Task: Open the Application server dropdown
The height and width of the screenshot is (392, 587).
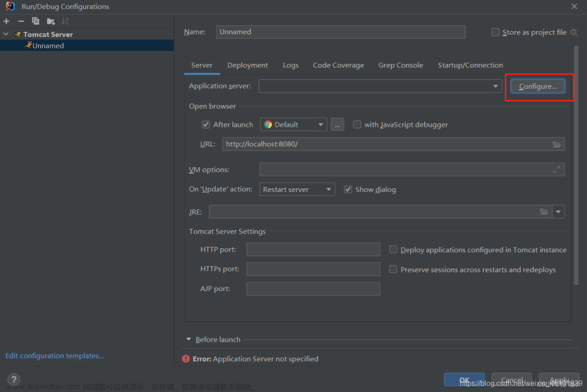Action: pos(380,86)
